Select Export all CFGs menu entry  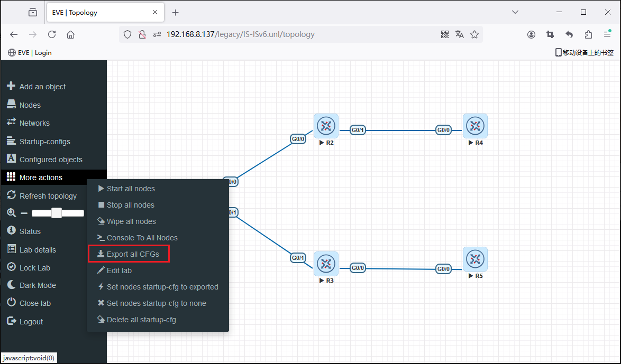(132, 254)
